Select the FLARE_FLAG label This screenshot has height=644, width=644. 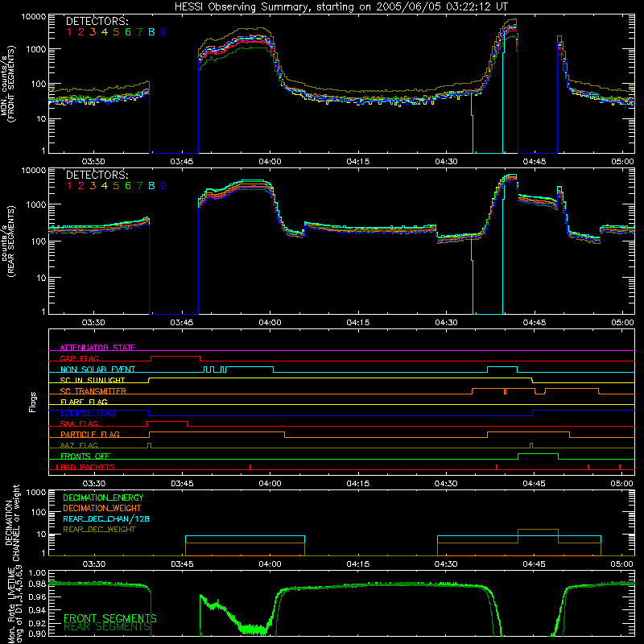pyautogui.click(x=84, y=402)
